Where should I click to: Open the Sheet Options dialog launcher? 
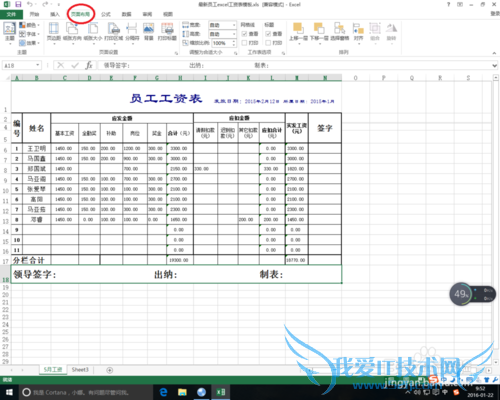pos(283,53)
